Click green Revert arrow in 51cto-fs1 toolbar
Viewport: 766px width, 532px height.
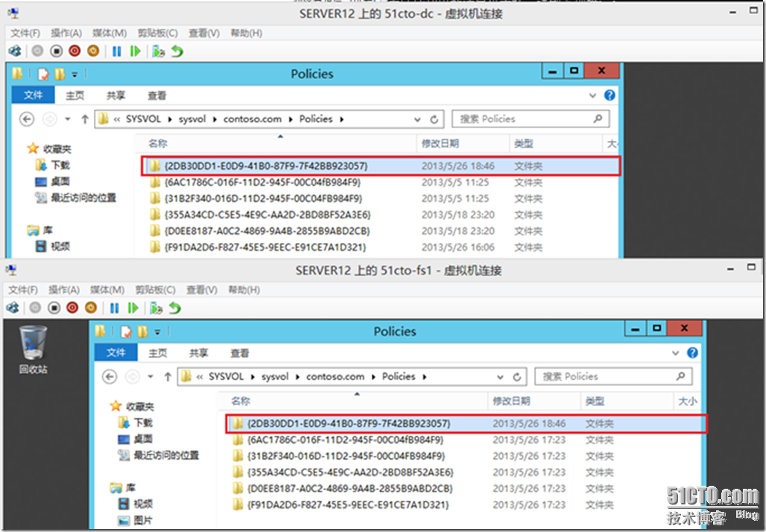coord(174,308)
